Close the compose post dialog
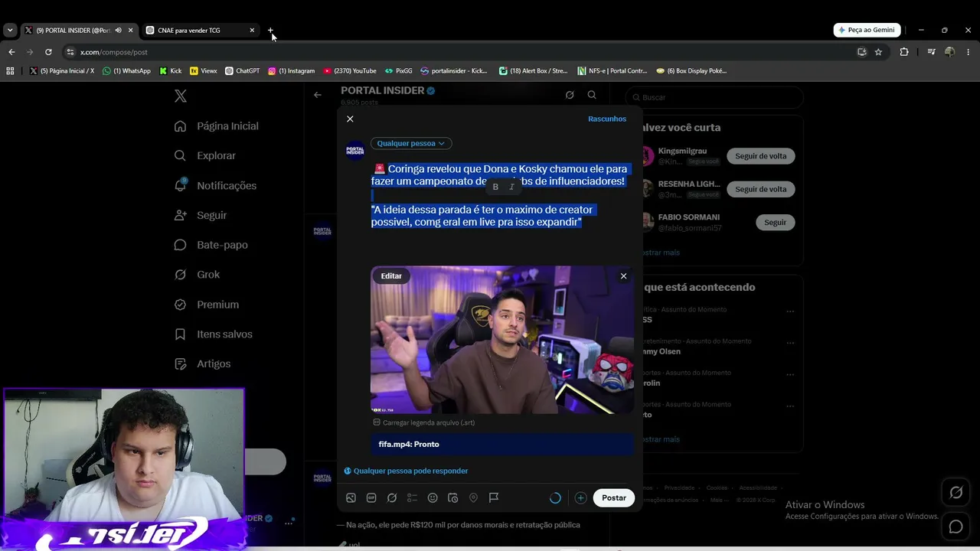 (350, 119)
